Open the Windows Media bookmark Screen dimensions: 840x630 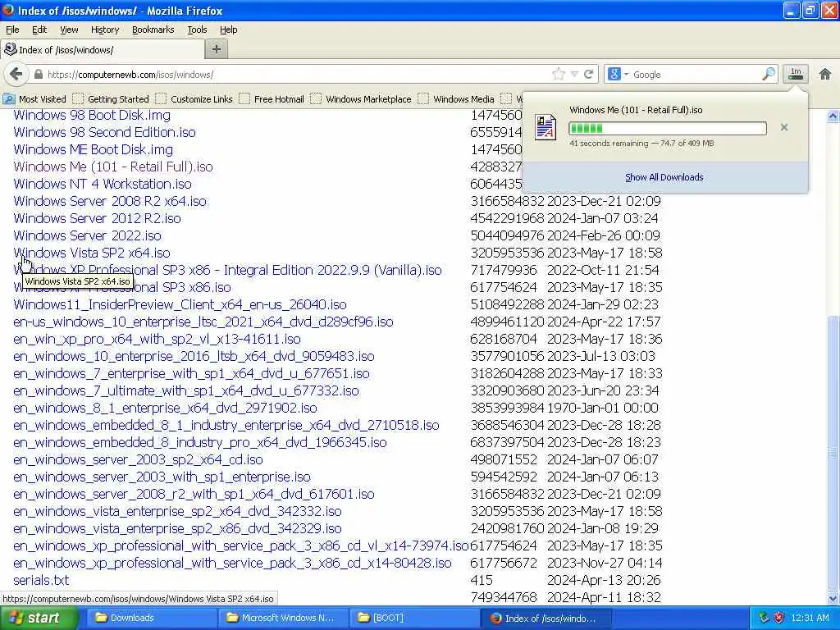456,99
